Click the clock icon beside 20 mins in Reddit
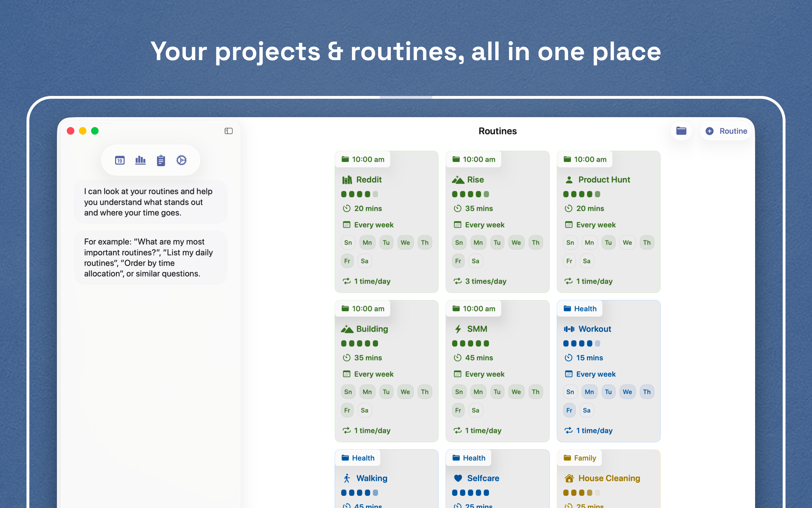The height and width of the screenshot is (508, 812). (x=347, y=208)
